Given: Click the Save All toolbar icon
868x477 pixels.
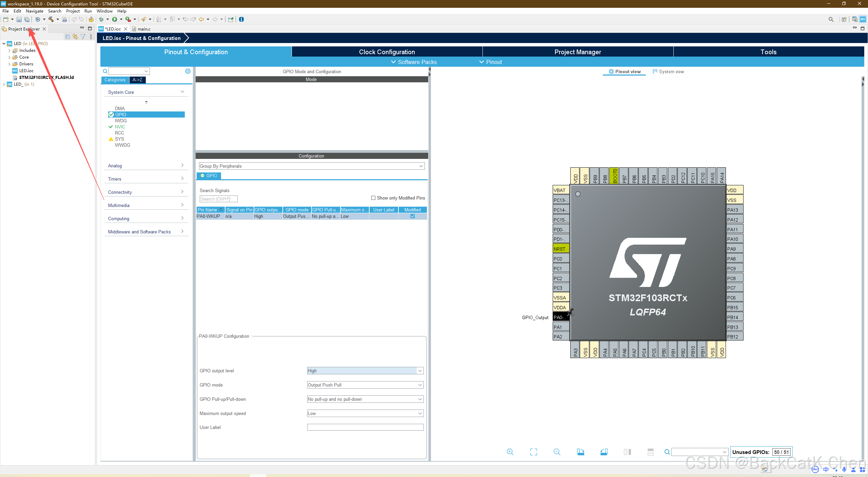Looking at the screenshot, I should tap(27, 19).
